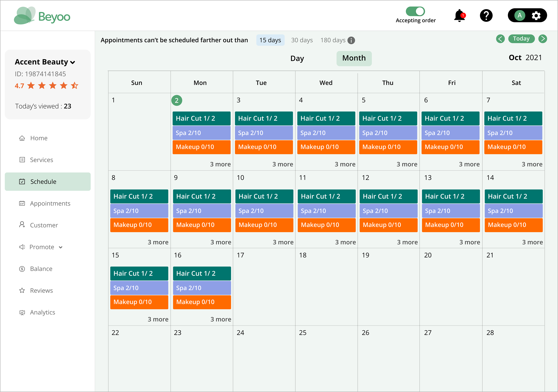Select date 2 highlighted circle

click(177, 100)
